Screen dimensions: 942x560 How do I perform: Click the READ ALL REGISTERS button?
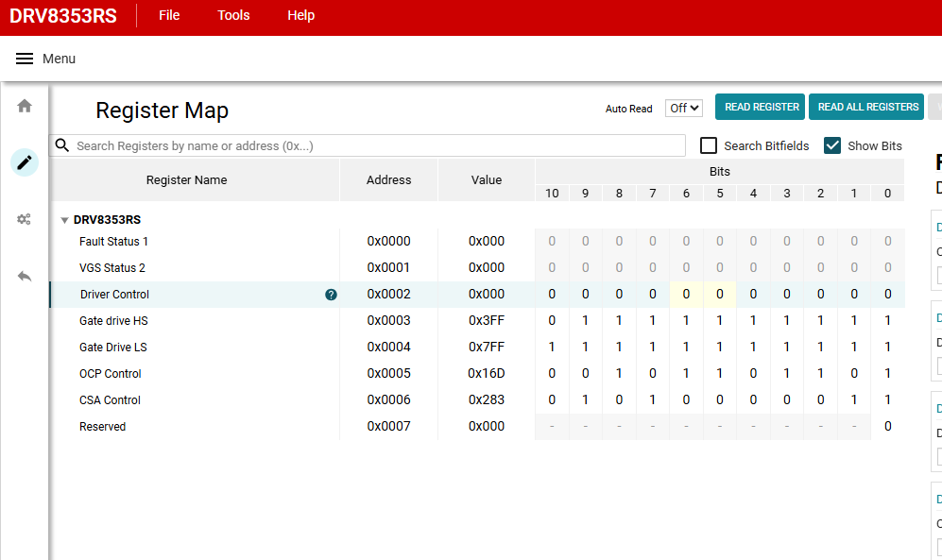(866, 107)
